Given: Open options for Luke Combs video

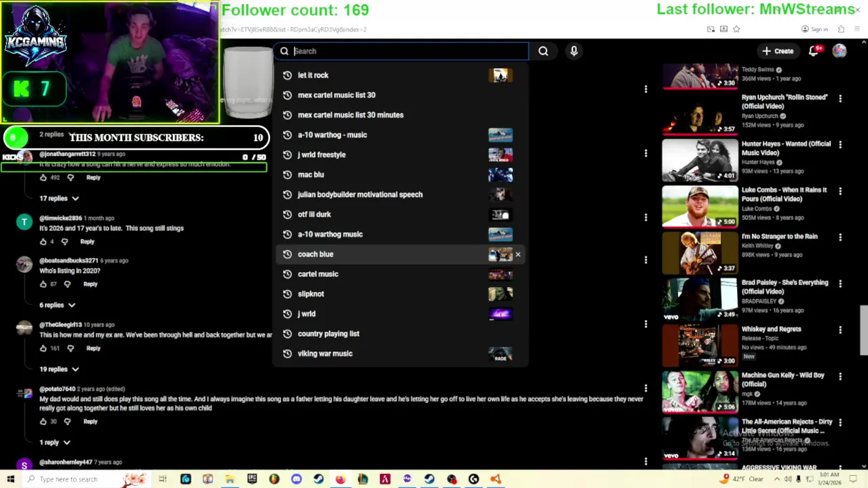Looking at the screenshot, I should pyautogui.click(x=840, y=191).
